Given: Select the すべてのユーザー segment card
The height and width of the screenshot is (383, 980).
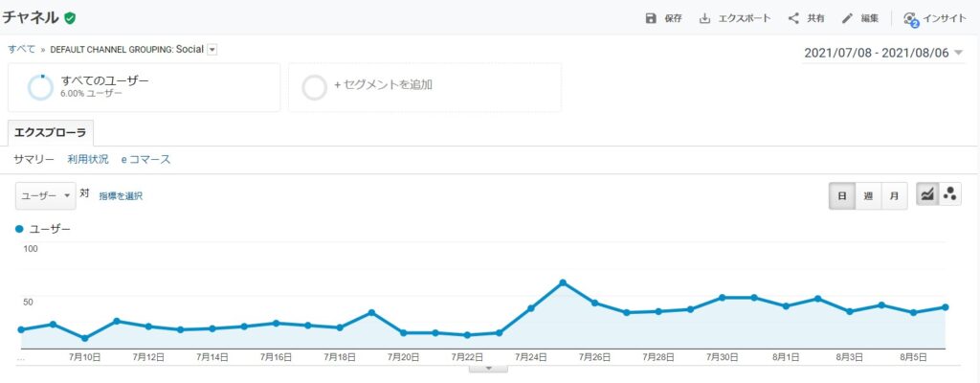Looking at the screenshot, I should click(145, 88).
